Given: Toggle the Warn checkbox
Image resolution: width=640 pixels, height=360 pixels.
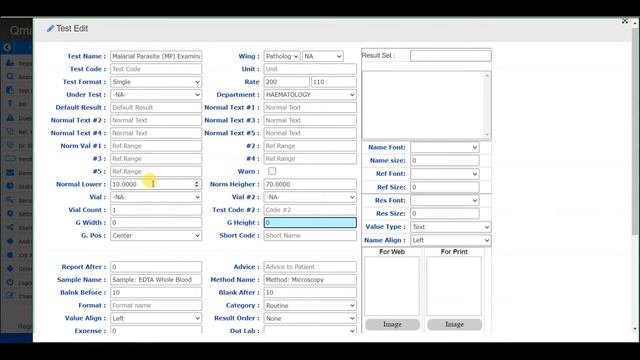Looking at the screenshot, I should coord(272,171).
